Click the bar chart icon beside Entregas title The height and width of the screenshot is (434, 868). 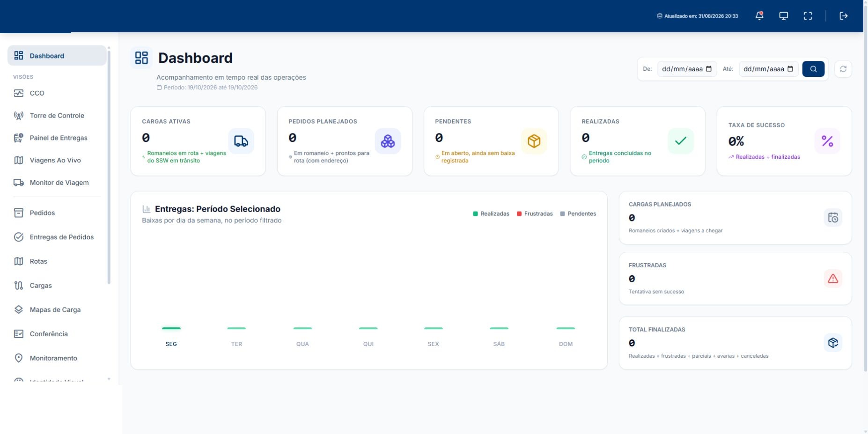[147, 209]
